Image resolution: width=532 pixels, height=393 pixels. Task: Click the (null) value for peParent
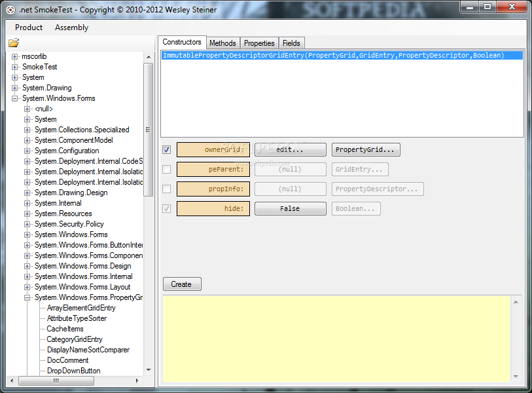pyautogui.click(x=291, y=169)
